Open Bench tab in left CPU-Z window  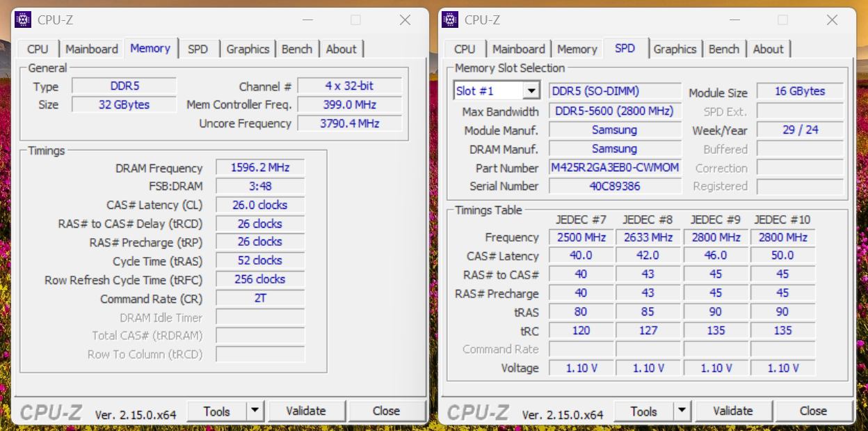[297, 49]
